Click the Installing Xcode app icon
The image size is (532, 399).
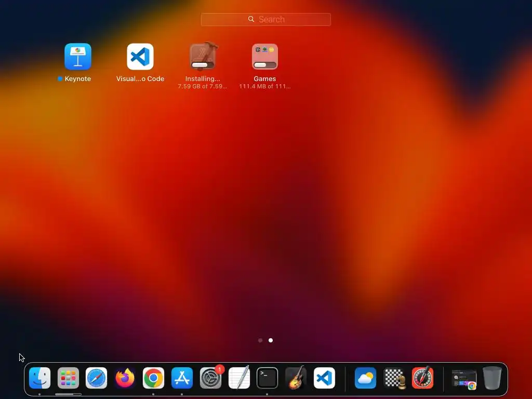pyautogui.click(x=203, y=56)
